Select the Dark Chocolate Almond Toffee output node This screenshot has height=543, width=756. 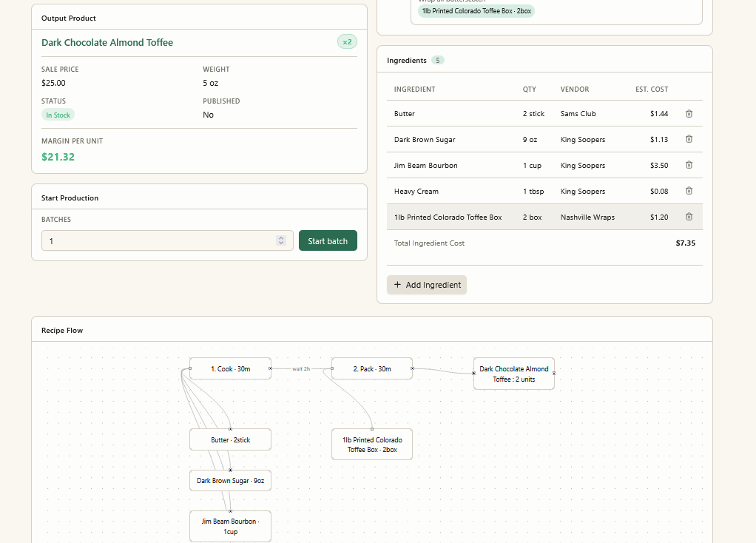[514, 374]
